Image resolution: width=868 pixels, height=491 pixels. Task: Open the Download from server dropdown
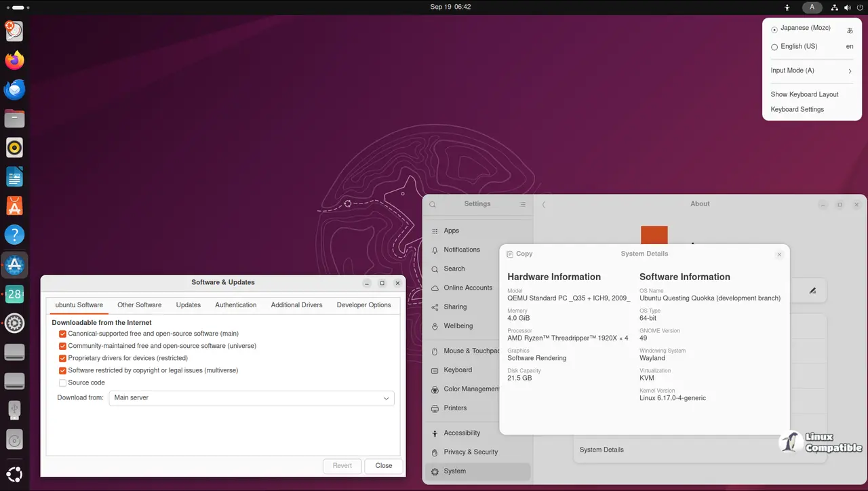point(251,398)
